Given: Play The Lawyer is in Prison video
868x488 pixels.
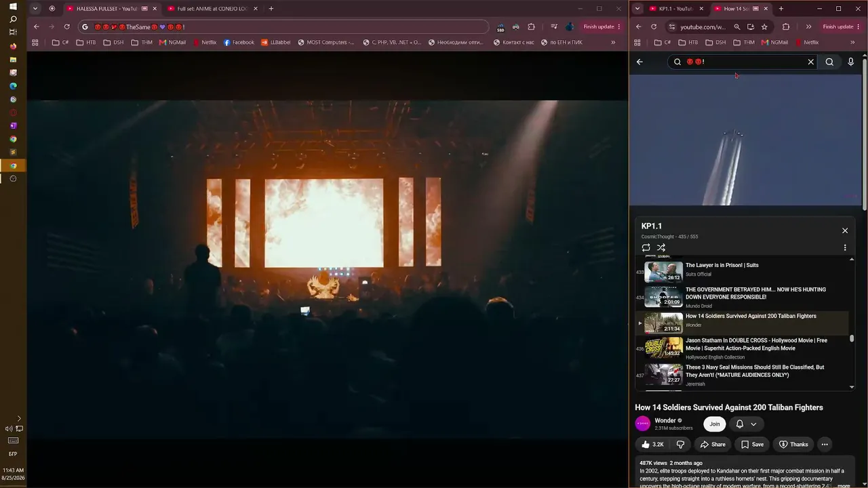Looking at the screenshot, I should pyautogui.click(x=742, y=272).
